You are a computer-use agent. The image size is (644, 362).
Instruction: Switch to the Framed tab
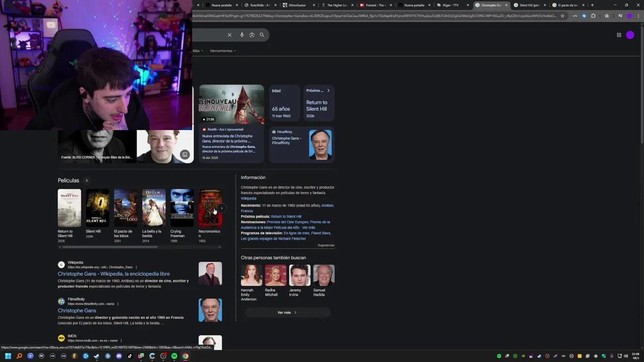pyautogui.click(x=375, y=5)
